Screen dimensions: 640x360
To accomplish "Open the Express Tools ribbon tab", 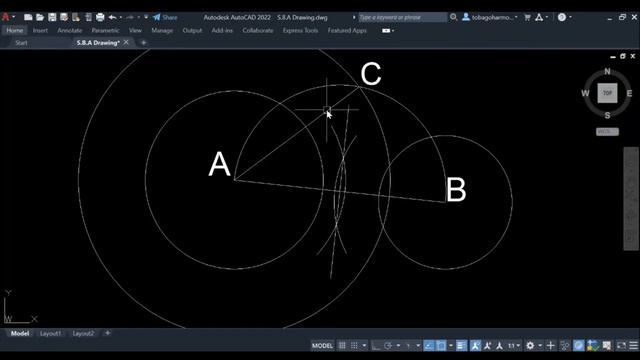I will tap(300, 30).
